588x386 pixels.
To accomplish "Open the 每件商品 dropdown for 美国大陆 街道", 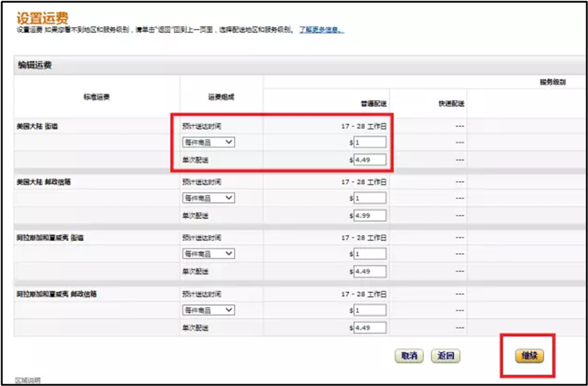I will [208, 142].
